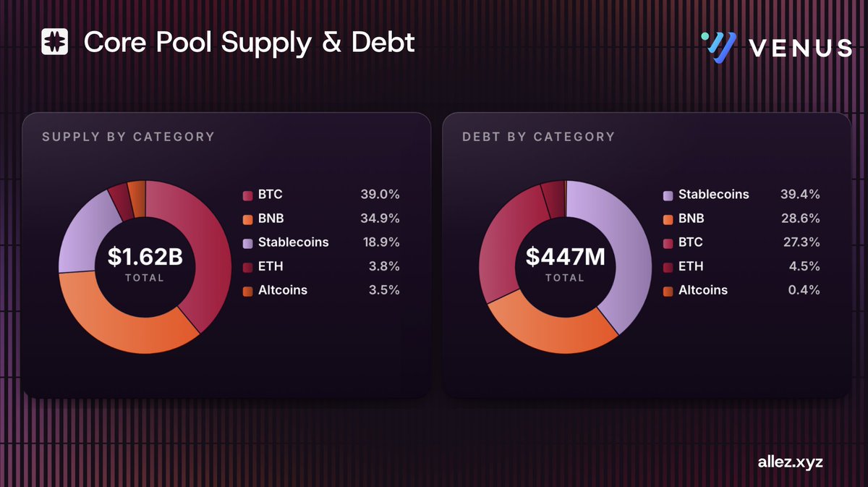Click the 39.4% Stablecoins debt value
Image resolution: width=868 pixels, height=487 pixels.
coord(800,195)
